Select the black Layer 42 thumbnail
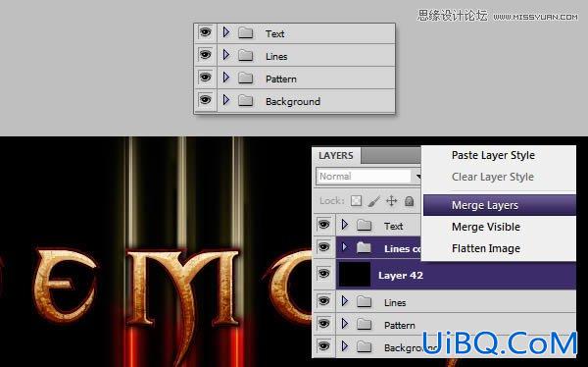The image size is (588, 367). (x=355, y=275)
